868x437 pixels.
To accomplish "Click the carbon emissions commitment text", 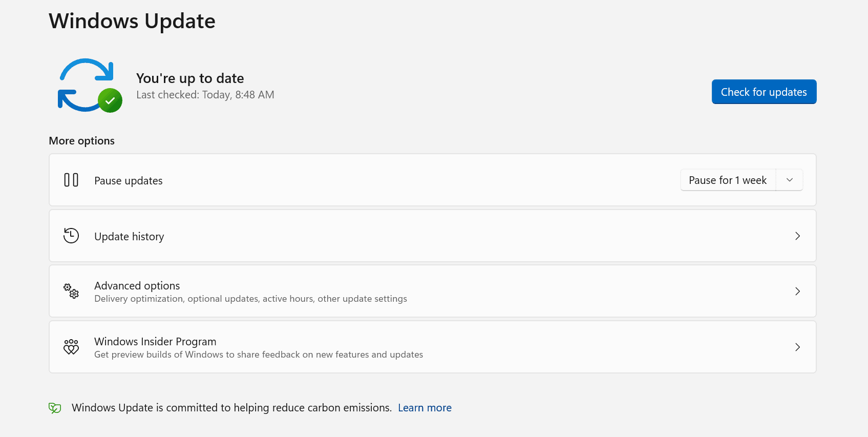I will point(231,408).
